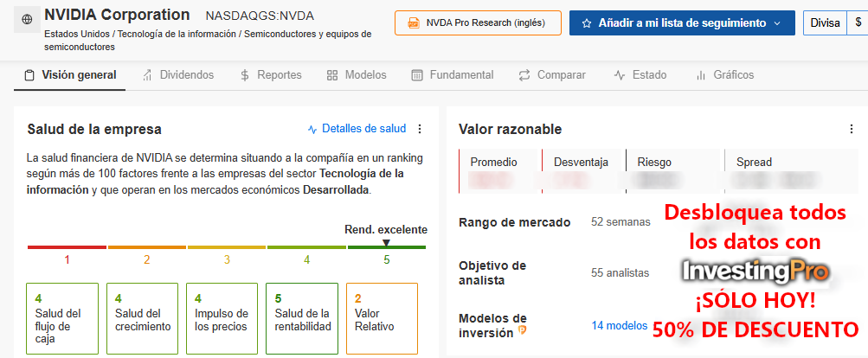The width and height of the screenshot is (868, 358).
Task: Click the Promedio fair value column
Action: pos(500,171)
